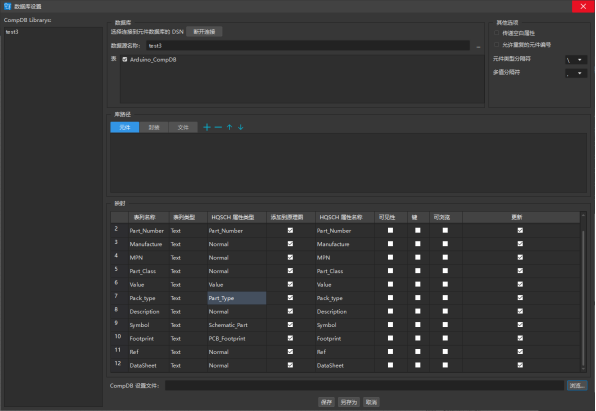Click the 断开连接 button
Viewport: 596px width, 411px height.
[204, 32]
